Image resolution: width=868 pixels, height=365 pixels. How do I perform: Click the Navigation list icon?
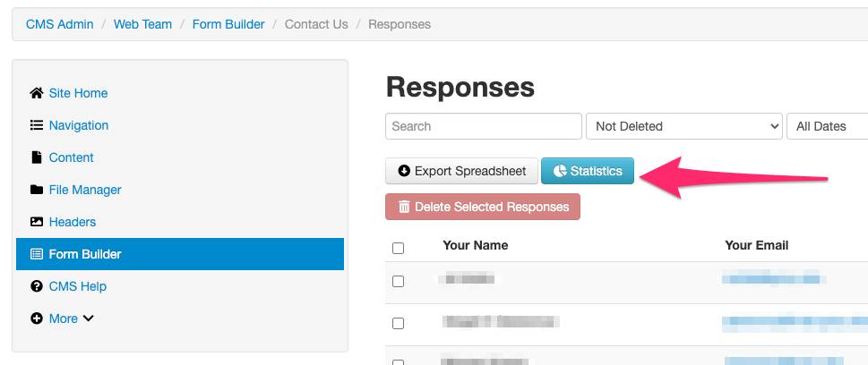37,125
